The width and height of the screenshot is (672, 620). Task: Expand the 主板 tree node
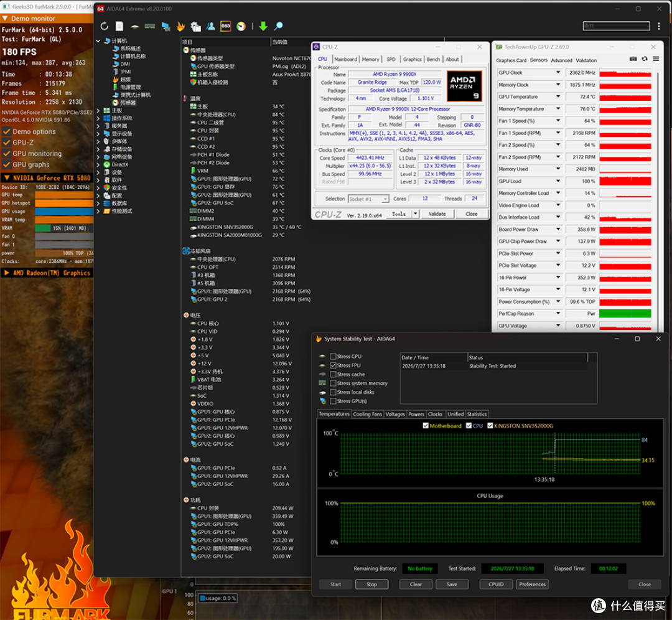pyautogui.click(x=98, y=111)
